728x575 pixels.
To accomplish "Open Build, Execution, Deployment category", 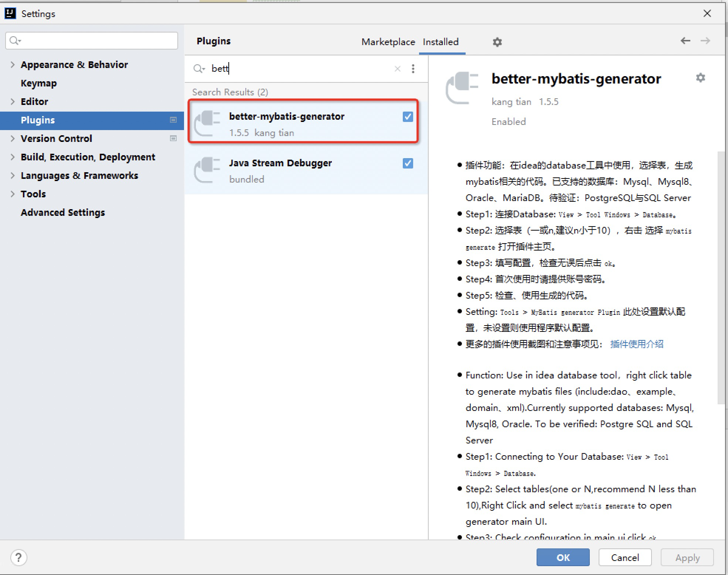I will click(88, 157).
